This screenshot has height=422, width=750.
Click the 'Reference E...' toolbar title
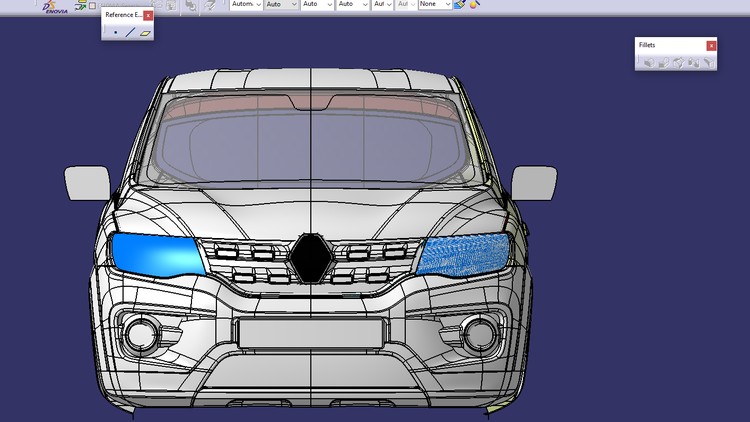[123, 15]
